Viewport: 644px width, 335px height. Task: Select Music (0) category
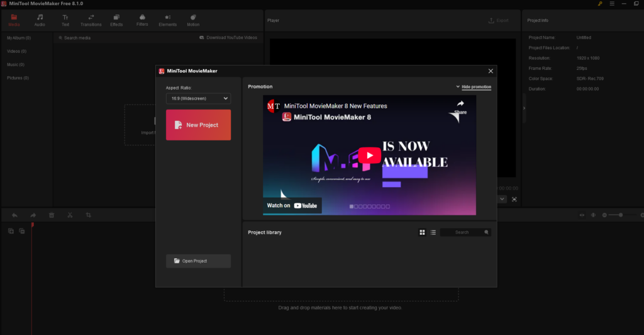tap(16, 64)
